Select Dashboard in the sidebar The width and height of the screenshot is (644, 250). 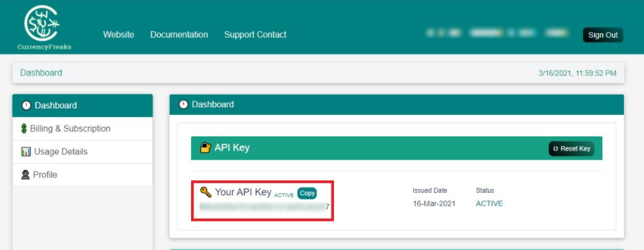83,105
